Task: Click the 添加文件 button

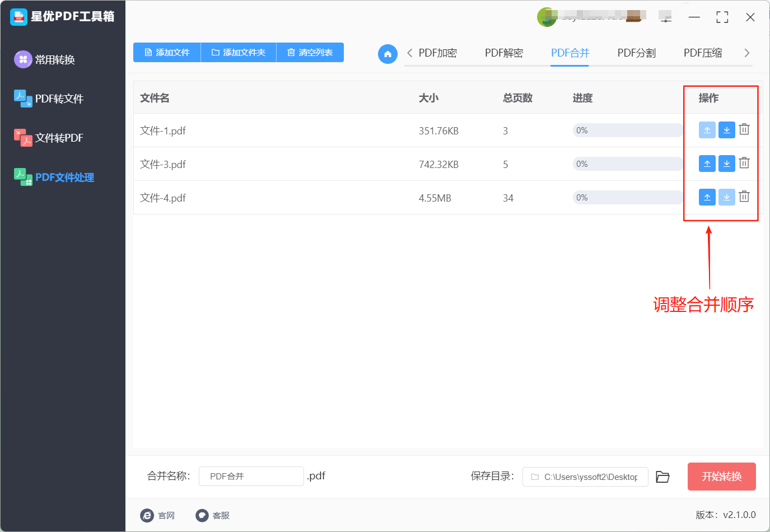Action: point(167,52)
